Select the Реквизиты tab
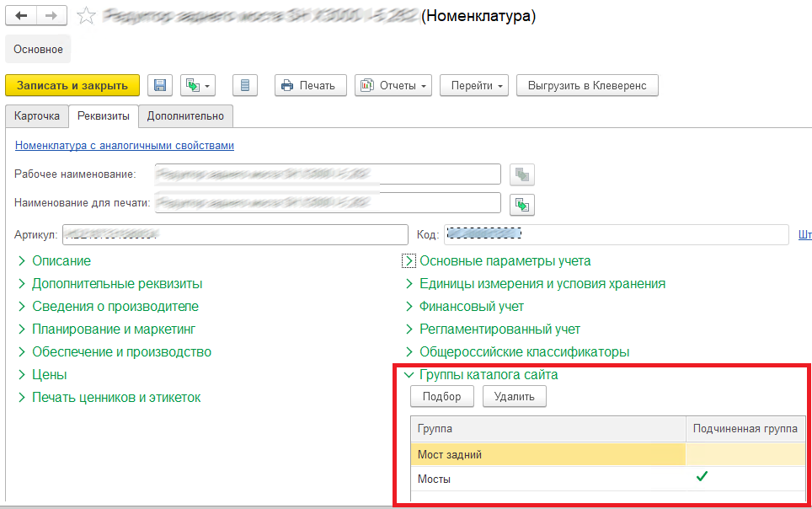The image size is (812, 509). 104,116
